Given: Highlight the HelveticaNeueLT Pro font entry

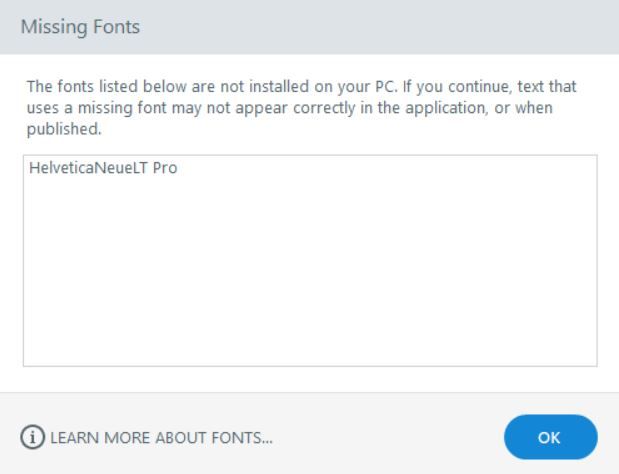Looking at the screenshot, I should click(104, 170).
